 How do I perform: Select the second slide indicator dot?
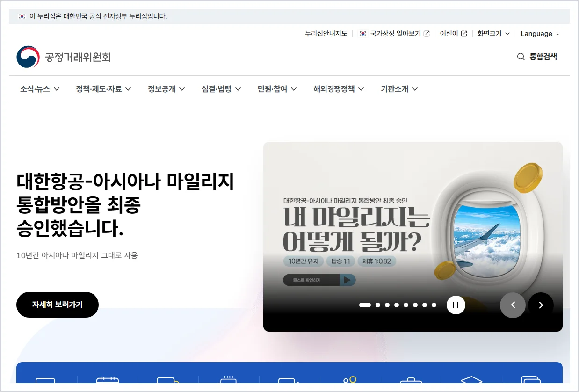[x=378, y=305]
